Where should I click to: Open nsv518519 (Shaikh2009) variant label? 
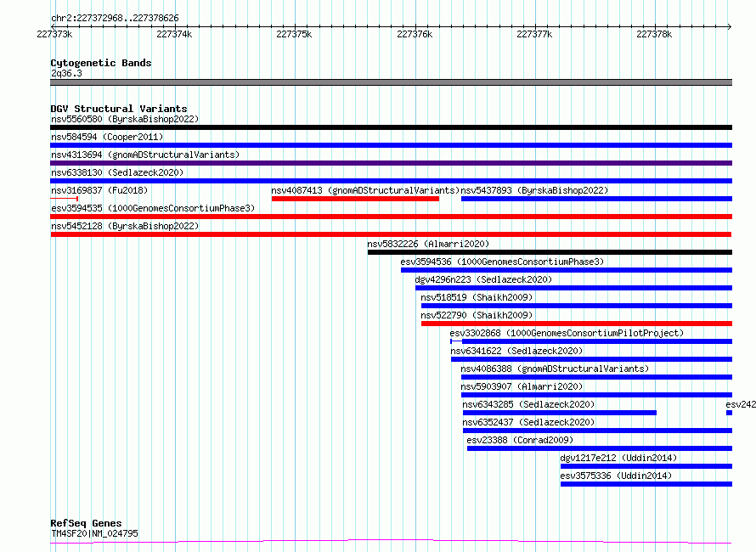(x=477, y=297)
